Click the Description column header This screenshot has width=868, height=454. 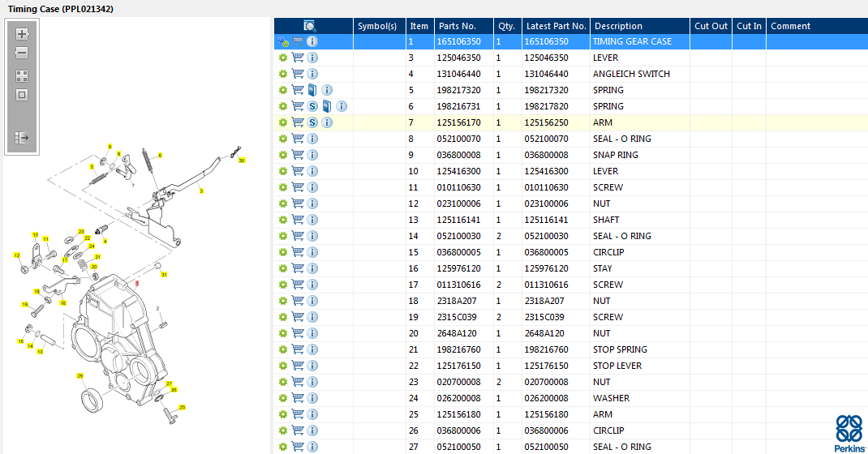tap(618, 26)
